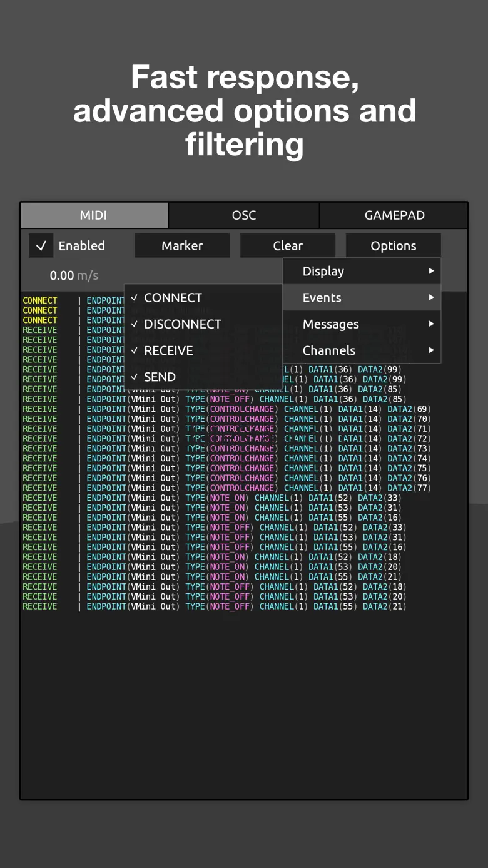Switch to the OSC tab
Viewport: 488px width, 868px height.
pos(244,215)
